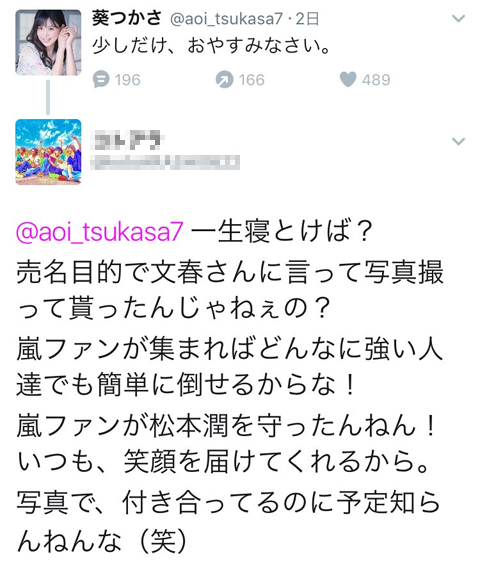
Task: Click the reply line 嵐ファンが松本潤を守ったんねん！
Action: (x=226, y=425)
